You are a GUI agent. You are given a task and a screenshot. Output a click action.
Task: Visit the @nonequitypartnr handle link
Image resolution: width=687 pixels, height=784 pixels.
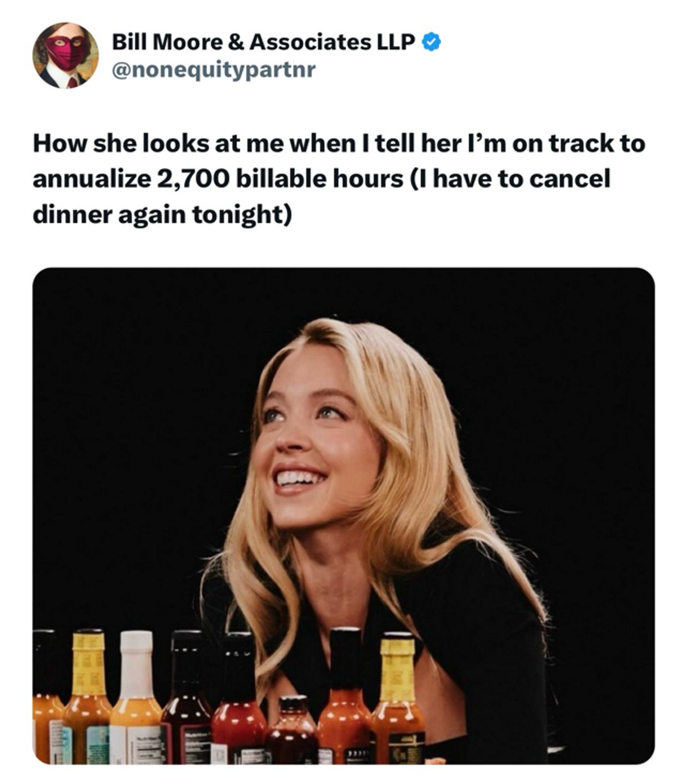(x=213, y=71)
